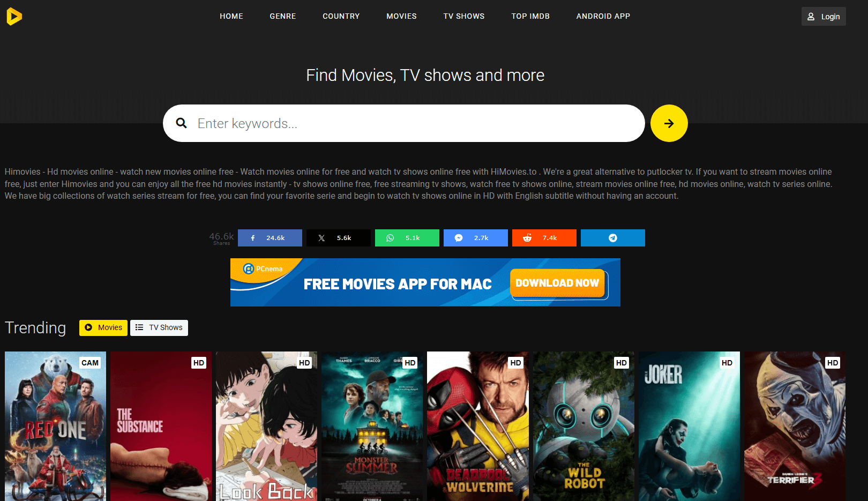
Task: Share via Telegram button
Action: point(612,238)
